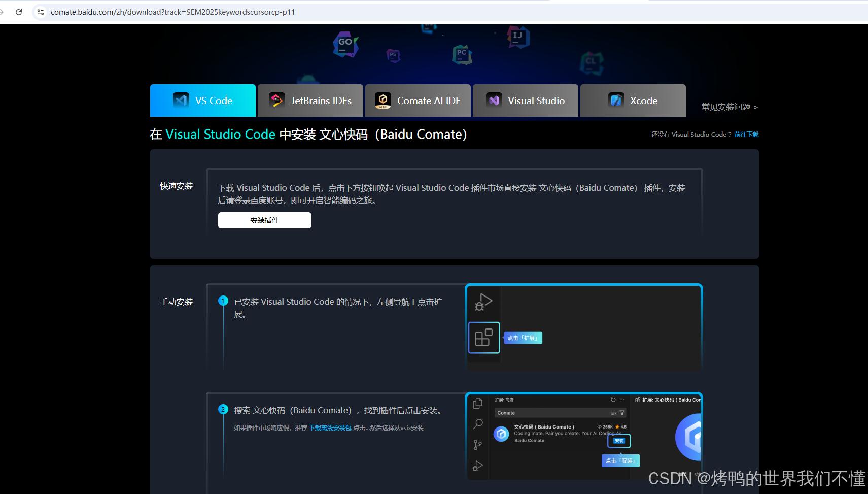868x494 pixels.
Task: Click the Baidu Comate extension logo in the list
Action: pyautogui.click(x=502, y=434)
